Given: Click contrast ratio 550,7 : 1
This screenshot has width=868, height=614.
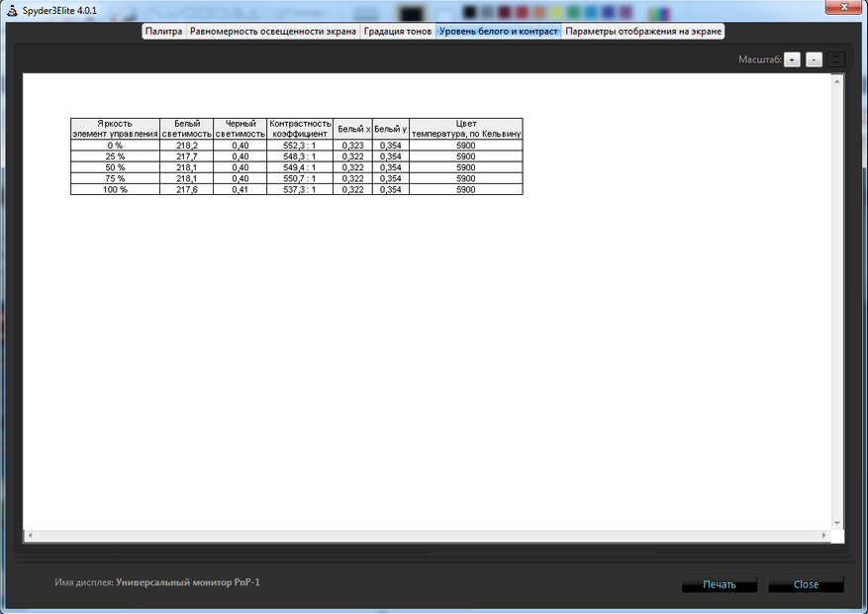Looking at the screenshot, I should [x=300, y=179].
